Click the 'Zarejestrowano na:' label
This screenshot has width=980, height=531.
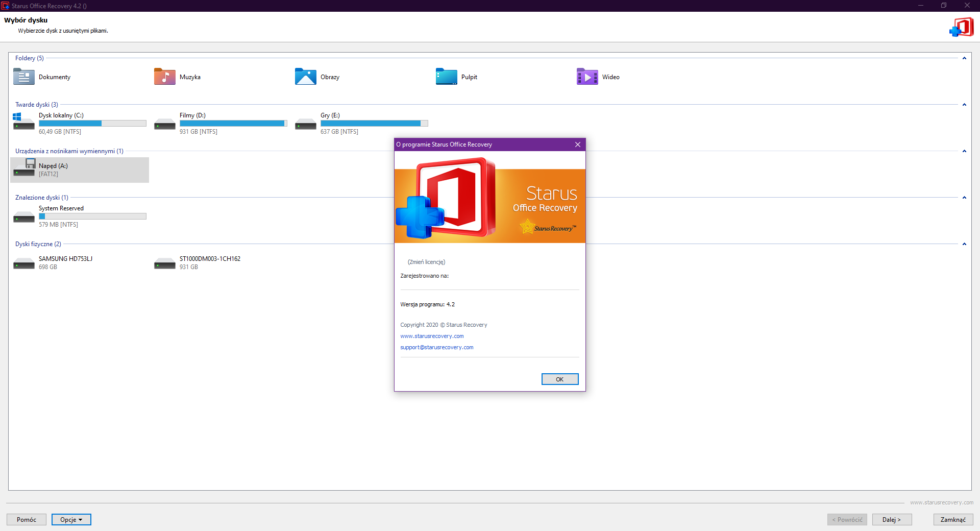(425, 276)
